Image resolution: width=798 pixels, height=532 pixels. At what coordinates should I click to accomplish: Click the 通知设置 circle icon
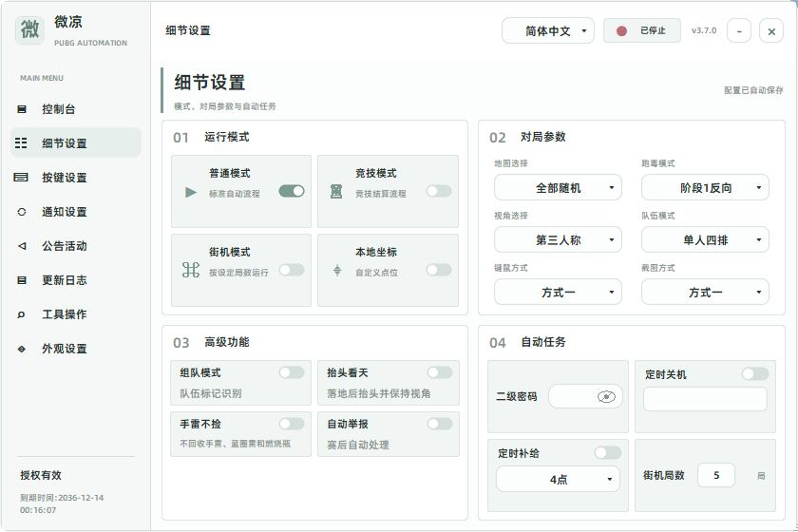click(21, 212)
